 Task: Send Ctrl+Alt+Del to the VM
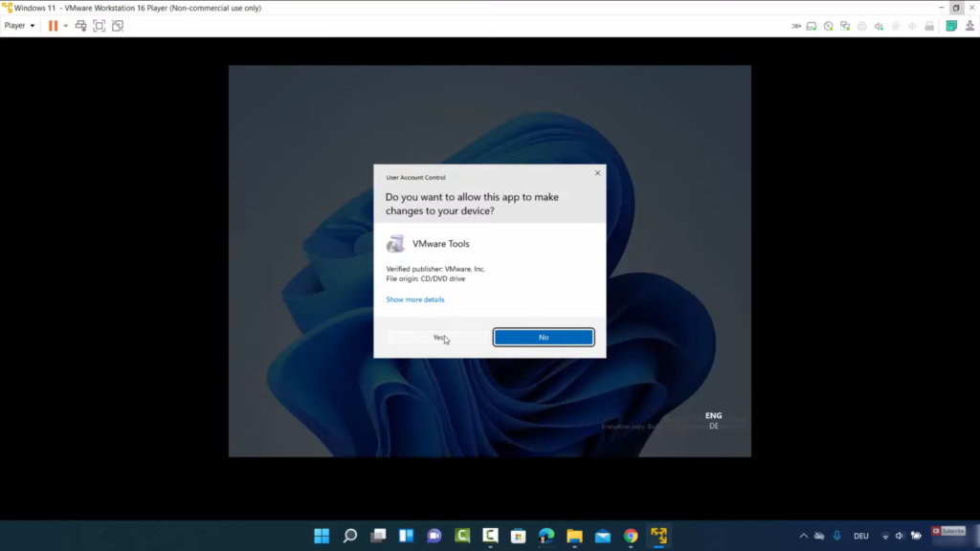pyautogui.click(x=81, y=26)
